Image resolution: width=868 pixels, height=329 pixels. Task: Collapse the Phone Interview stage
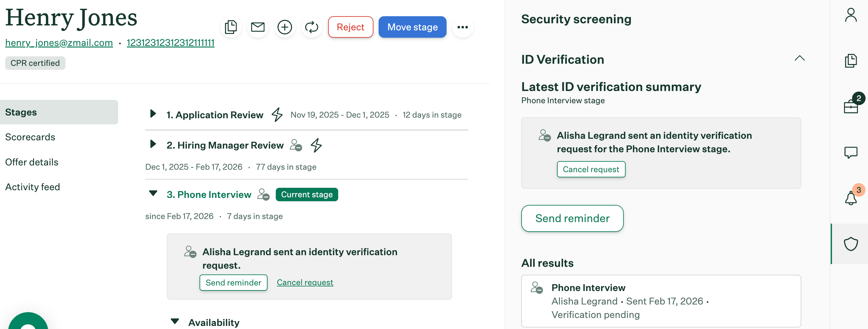tap(153, 194)
